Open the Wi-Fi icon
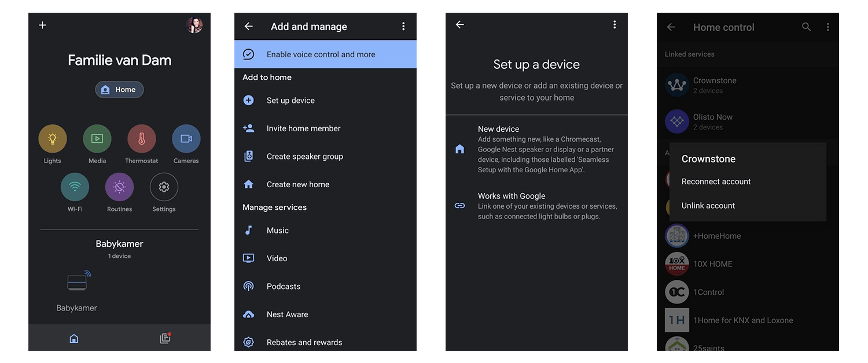Viewport: 868px width, 363px height. (75, 187)
